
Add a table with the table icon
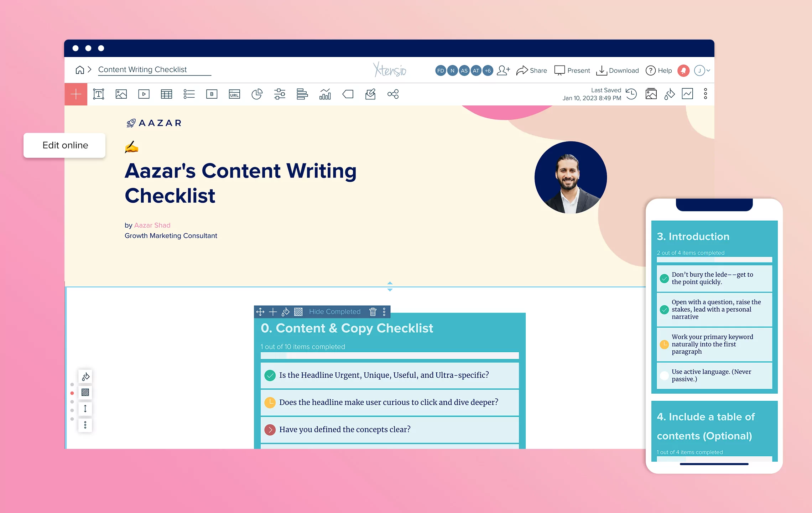point(166,94)
